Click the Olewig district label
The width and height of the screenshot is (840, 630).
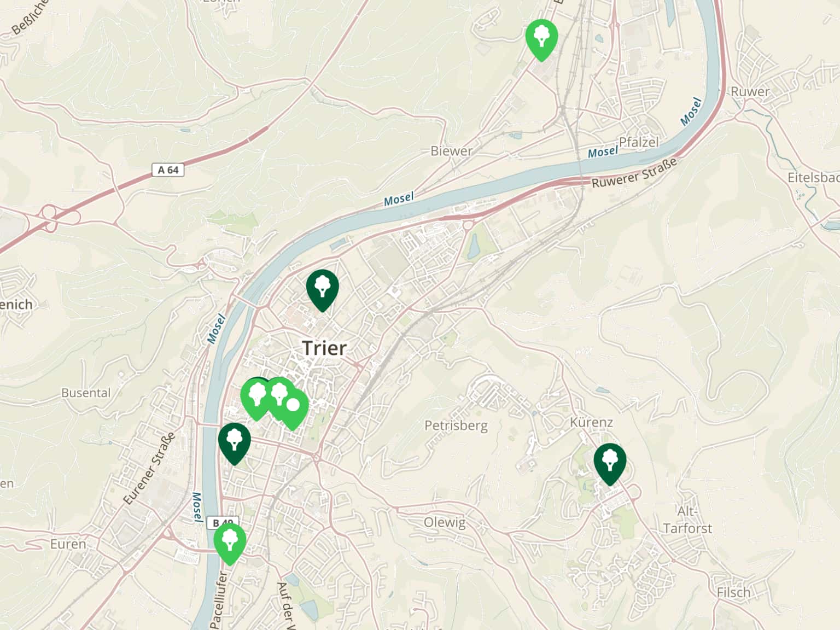[445, 522]
